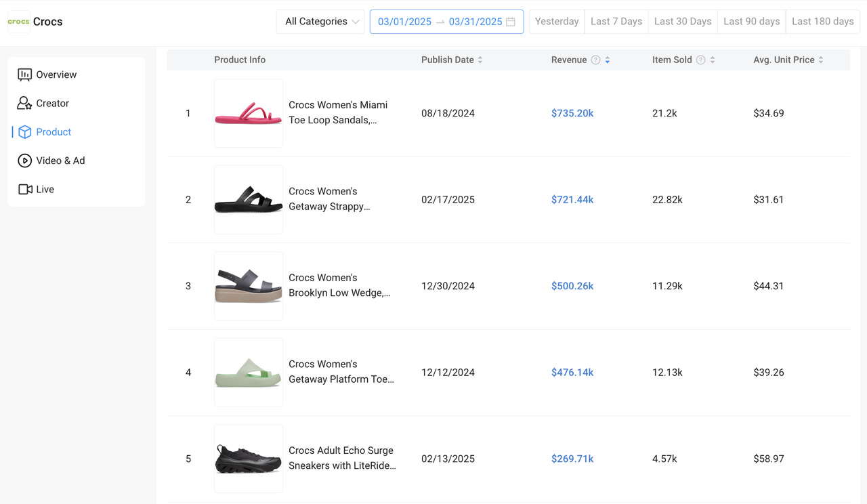
Task: Open the Overview sidebar menu item
Action: [77, 75]
